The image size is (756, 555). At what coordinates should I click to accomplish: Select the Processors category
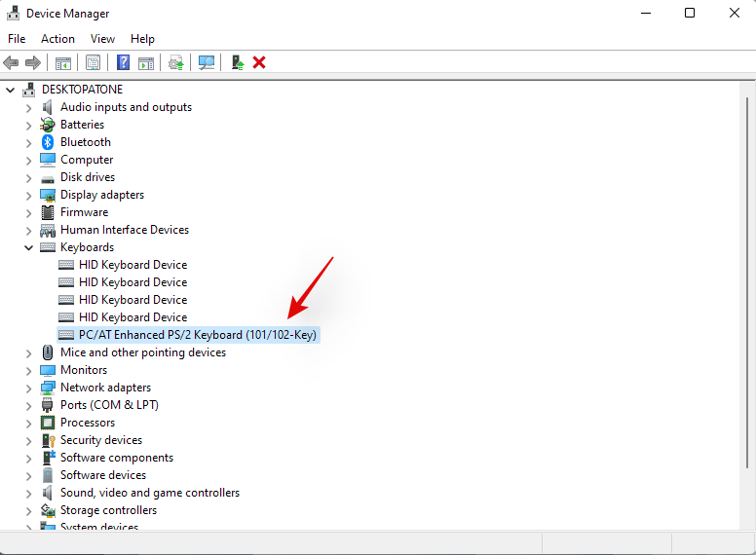click(x=87, y=423)
